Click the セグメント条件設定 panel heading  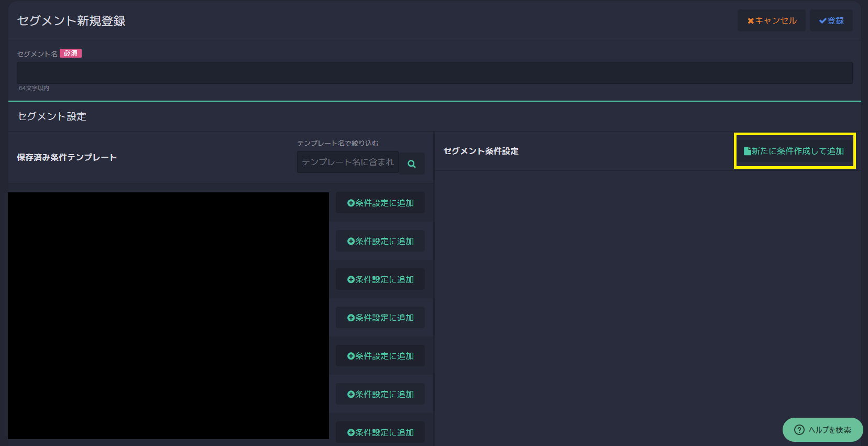pos(480,151)
